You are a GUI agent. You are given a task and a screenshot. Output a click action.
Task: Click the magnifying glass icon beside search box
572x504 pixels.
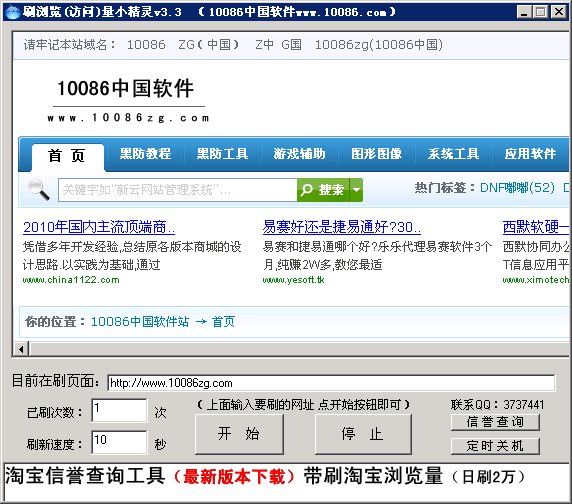click(39, 190)
